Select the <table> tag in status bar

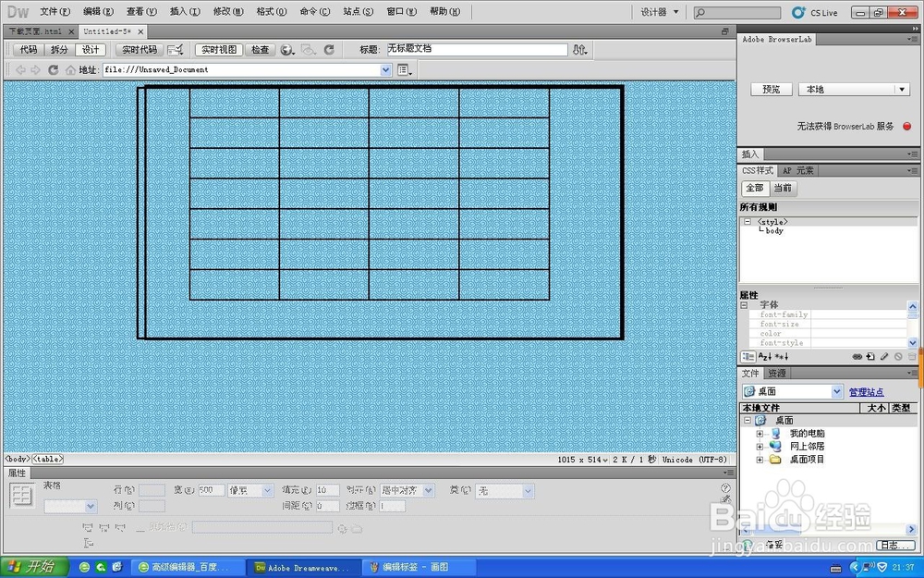point(47,459)
